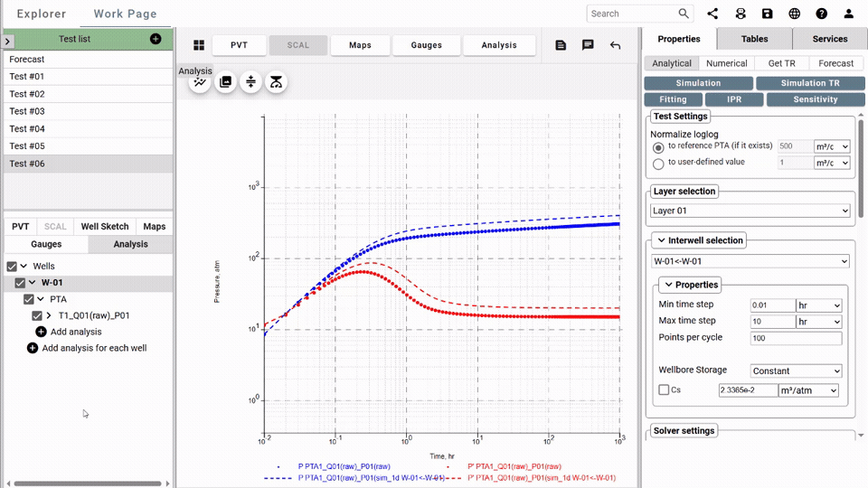Click the share icon in top bar
Image resolution: width=868 pixels, height=488 pixels.
(x=712, y=14)
